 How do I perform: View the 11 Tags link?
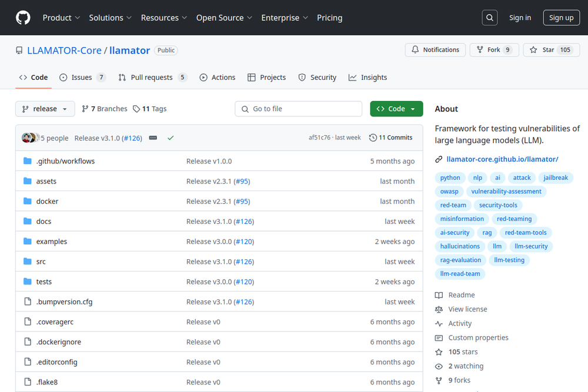tap(149, 109)
